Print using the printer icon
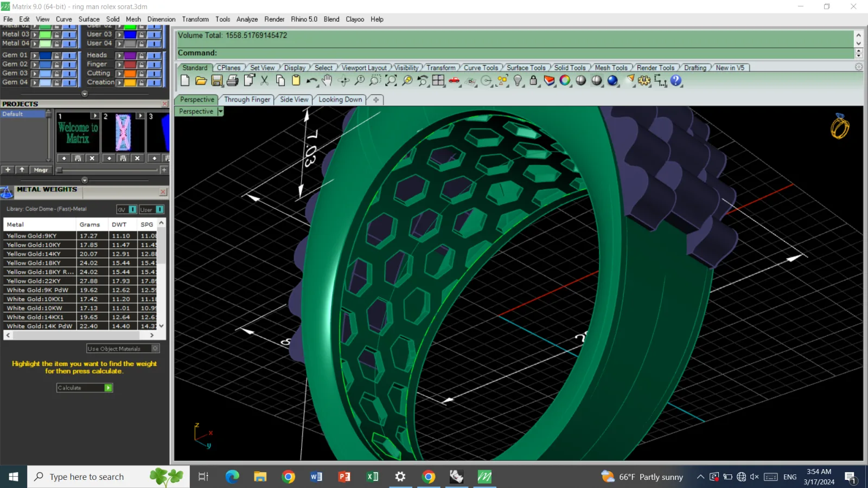The width and height of the screenshot is (868, 488). pos(233,81)
